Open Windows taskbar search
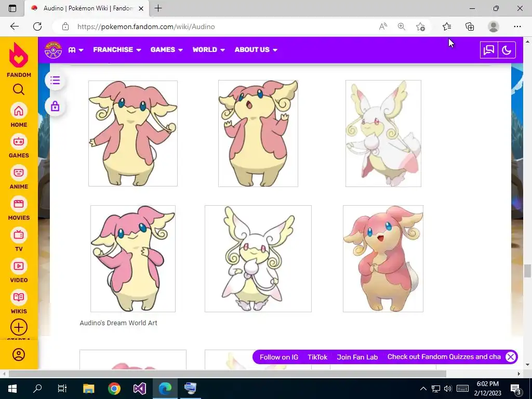The image size is (532, 399). 37,388
